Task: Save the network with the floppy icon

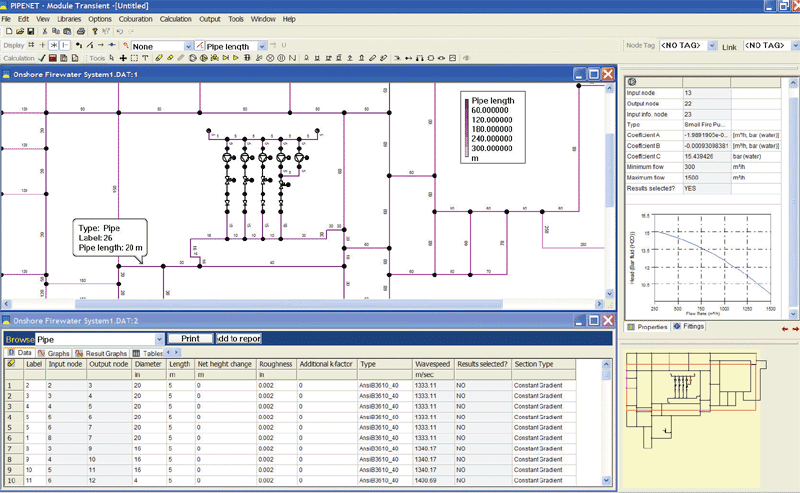Action: pos(31,31)
